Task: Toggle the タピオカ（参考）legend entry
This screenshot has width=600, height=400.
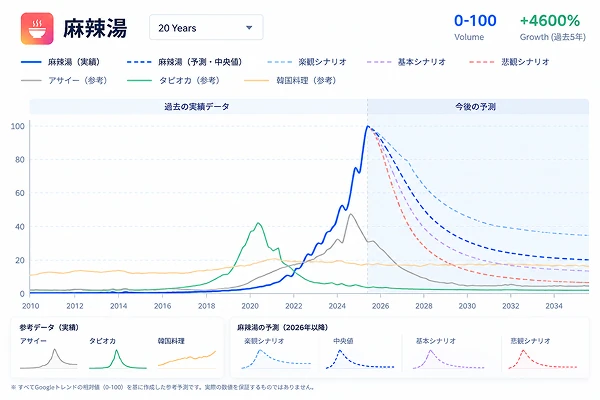Action: (x=174, y=80)
